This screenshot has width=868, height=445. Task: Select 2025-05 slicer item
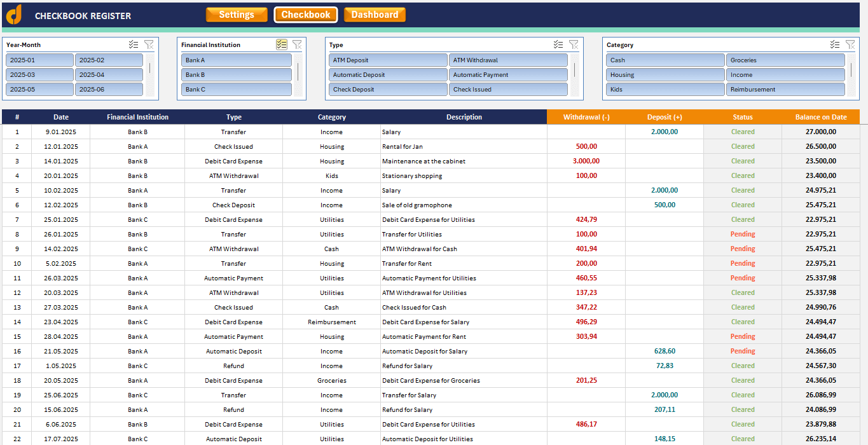click(x=39, y=90)
